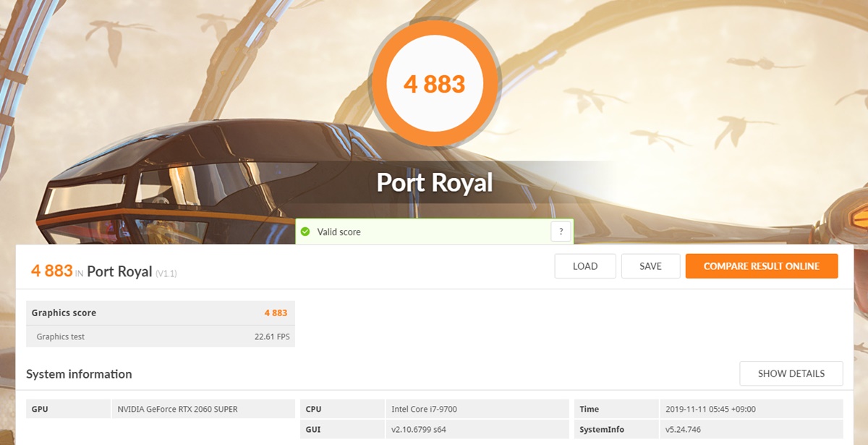
Task: Click the Valid score text
Action: [339, 232]
